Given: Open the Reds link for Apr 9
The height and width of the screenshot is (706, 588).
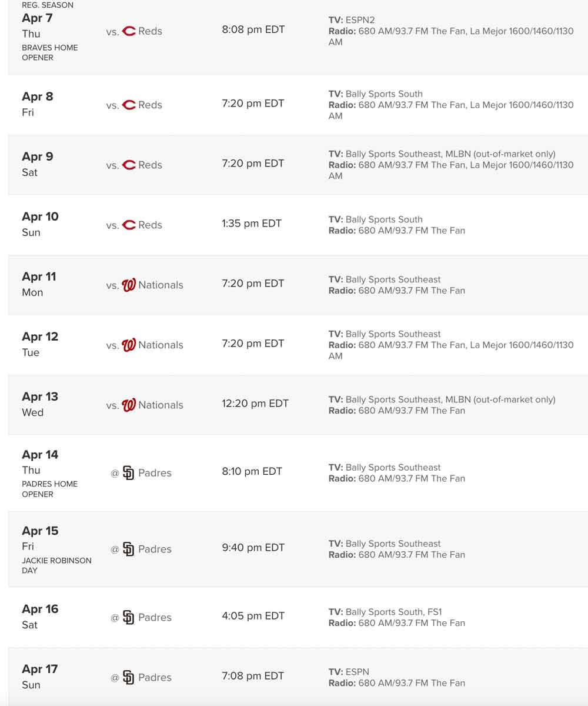Looking at the screenshot, I should click(x=150, y=165).
